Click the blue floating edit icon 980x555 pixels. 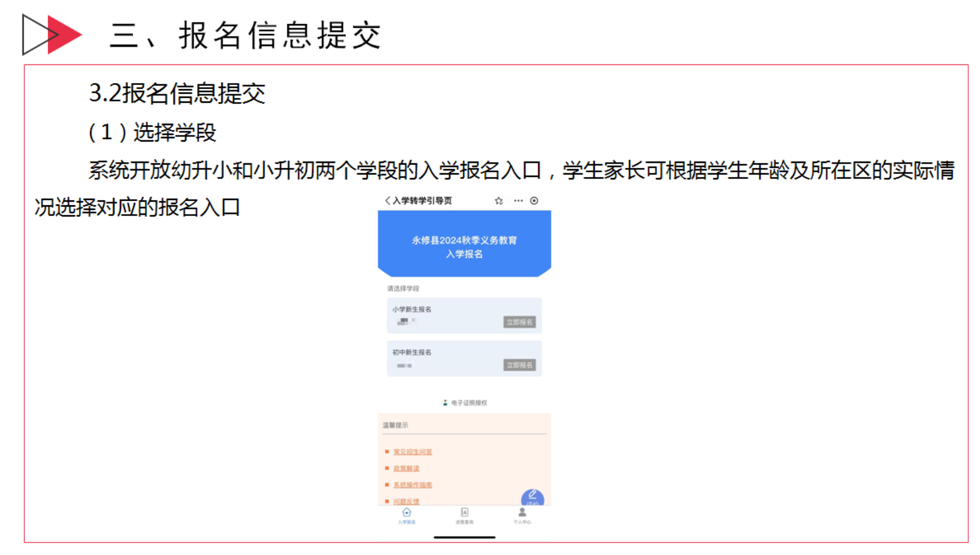(532, 498)
